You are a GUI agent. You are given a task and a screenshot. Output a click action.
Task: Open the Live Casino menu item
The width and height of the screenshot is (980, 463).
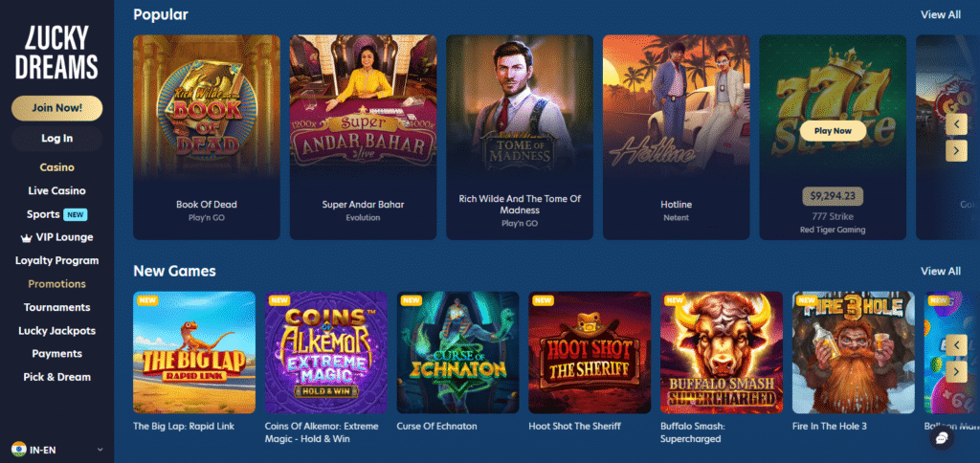pos(56,190)
